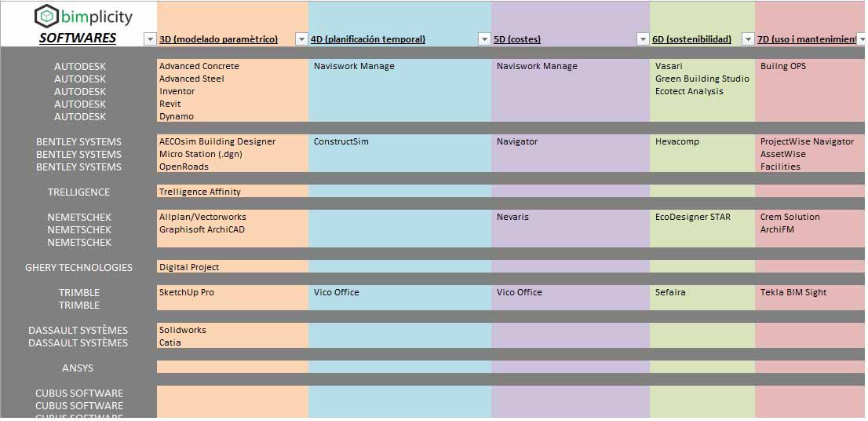Select the Vasari cell
This screenshot has width=868, height=421.
(x=669, y=66)
